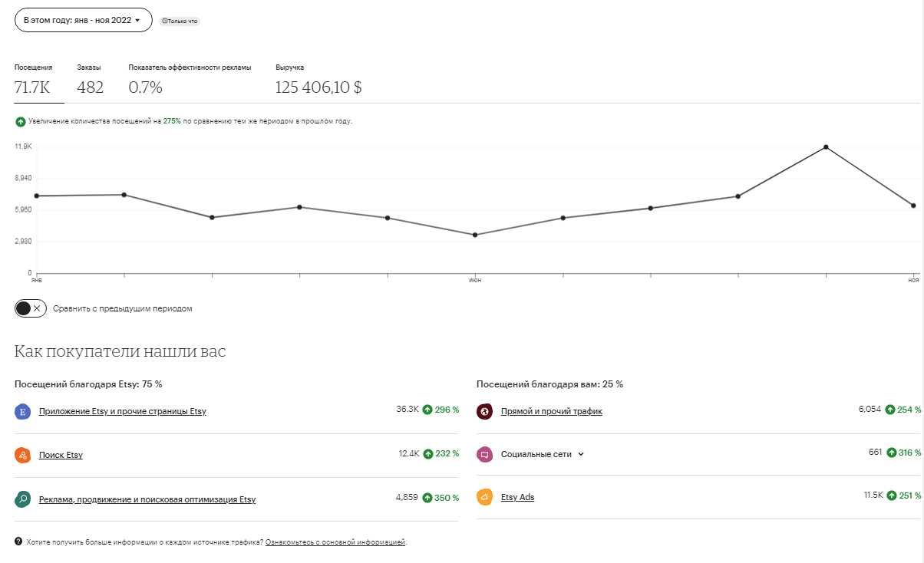This screenshot has height=563, width=924.
Task: Open the "Прямой и прочий трафик" link
Action: tap(552, 411)
